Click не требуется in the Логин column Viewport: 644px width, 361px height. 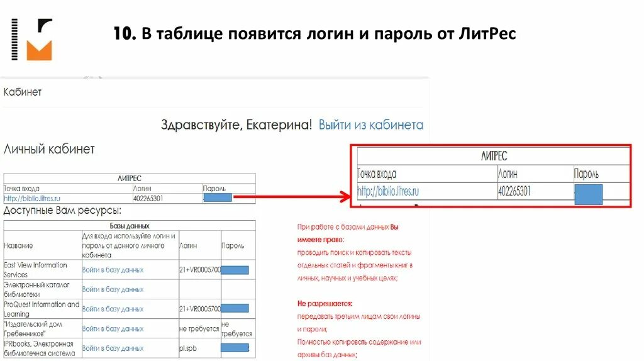tap(199, 329)
